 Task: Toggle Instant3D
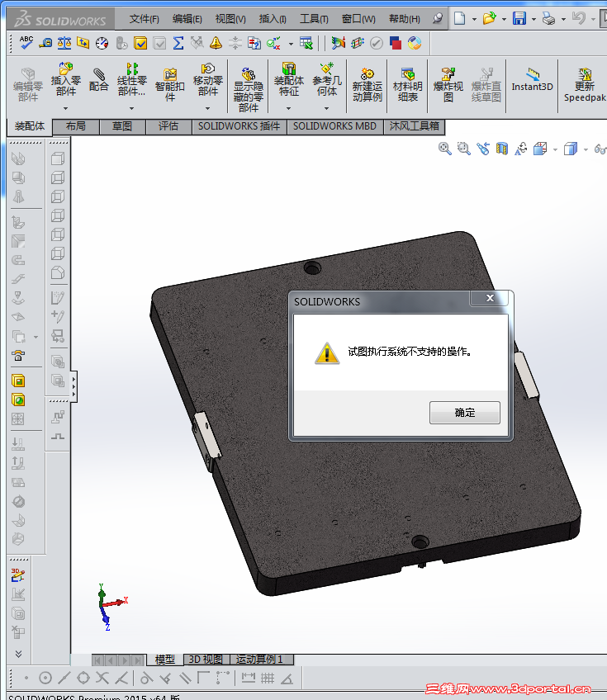coord(532,80)
